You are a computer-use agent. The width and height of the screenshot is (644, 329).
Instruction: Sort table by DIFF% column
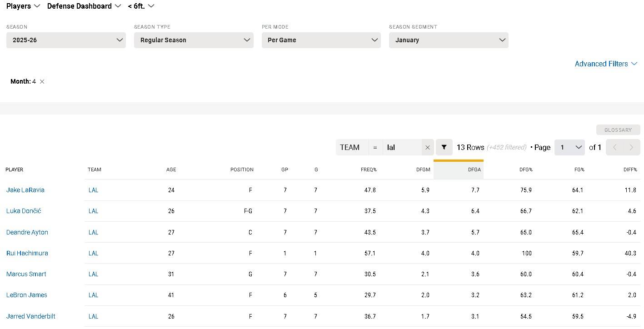coord(630,169)
